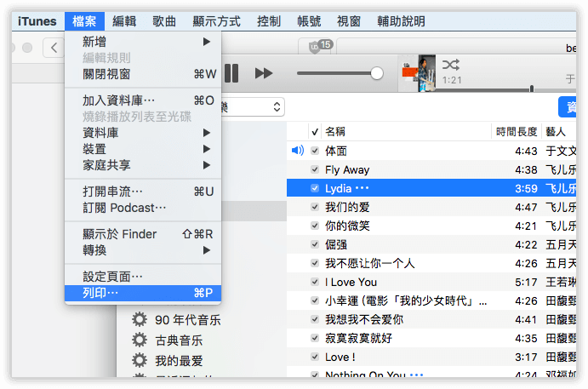This screenshot has height=389, width=588.
Task: Open the media type popup selector
Action: point(253,107)
